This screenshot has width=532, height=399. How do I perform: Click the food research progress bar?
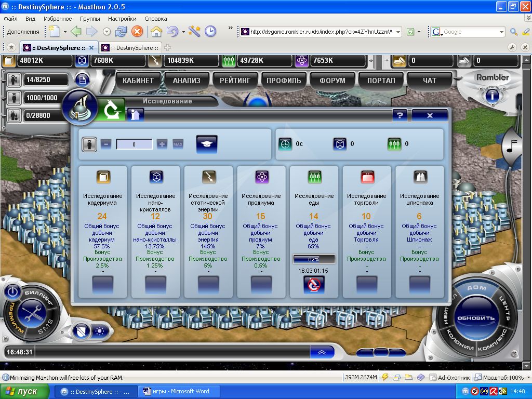(x=314, y=259)
